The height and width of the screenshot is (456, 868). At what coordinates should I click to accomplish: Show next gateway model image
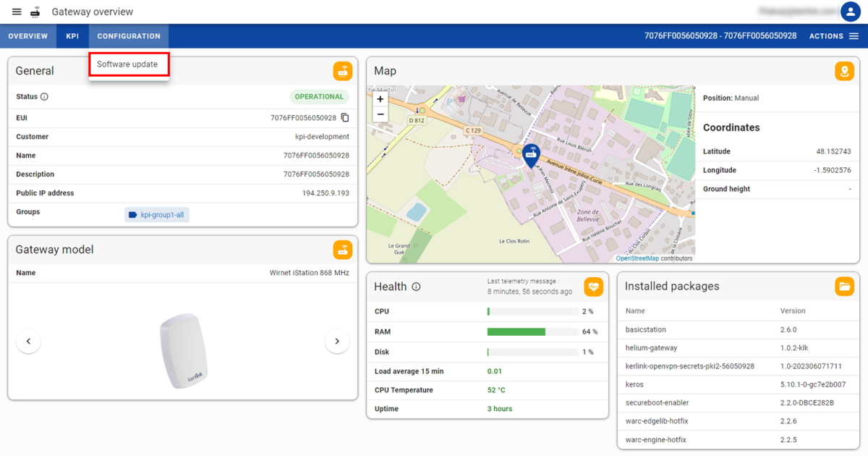tap(337, 341)
